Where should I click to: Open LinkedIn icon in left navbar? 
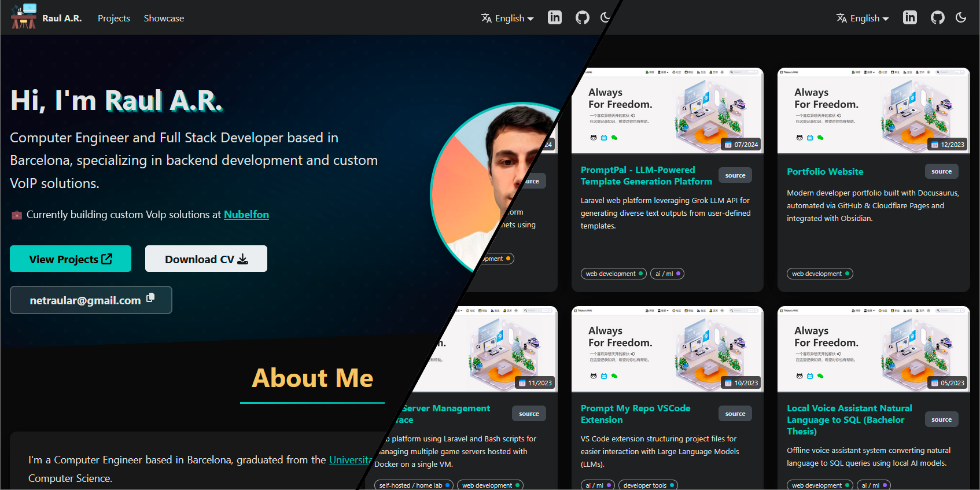click(x=554, y=17)
